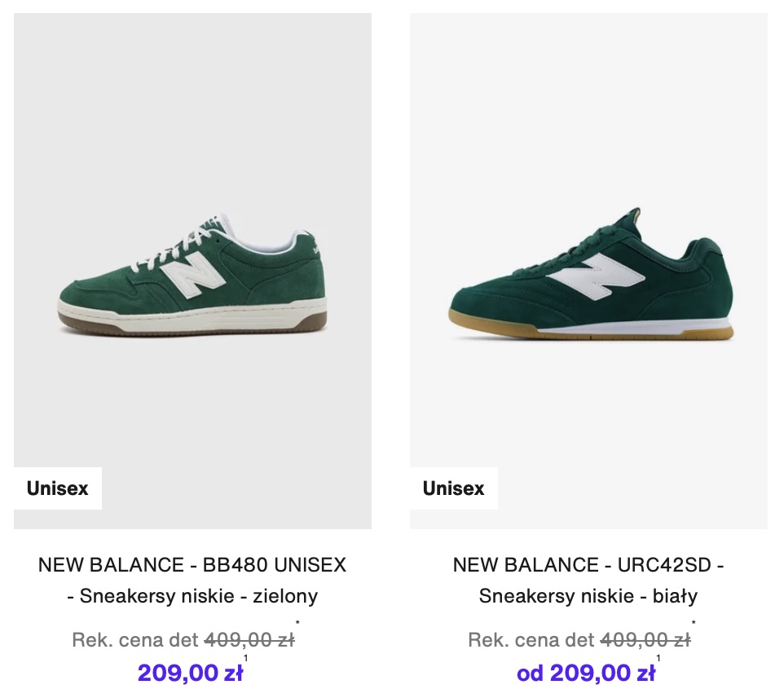Image resolution: width=784 pixels, height=698 pixels.
Task: Open the NEW BALANCE - BB480 UNISEX title
Action: tap(192, 565)
